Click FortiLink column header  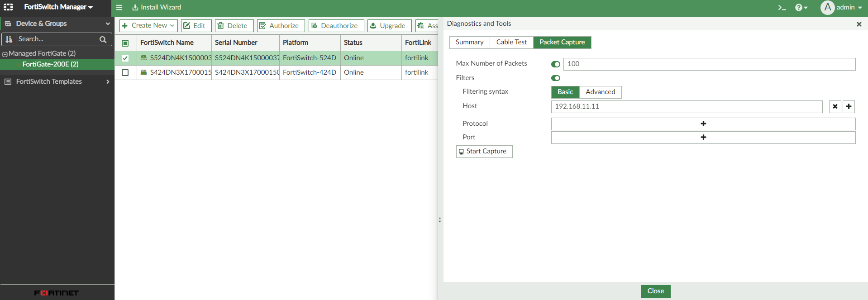coord(420,43)
